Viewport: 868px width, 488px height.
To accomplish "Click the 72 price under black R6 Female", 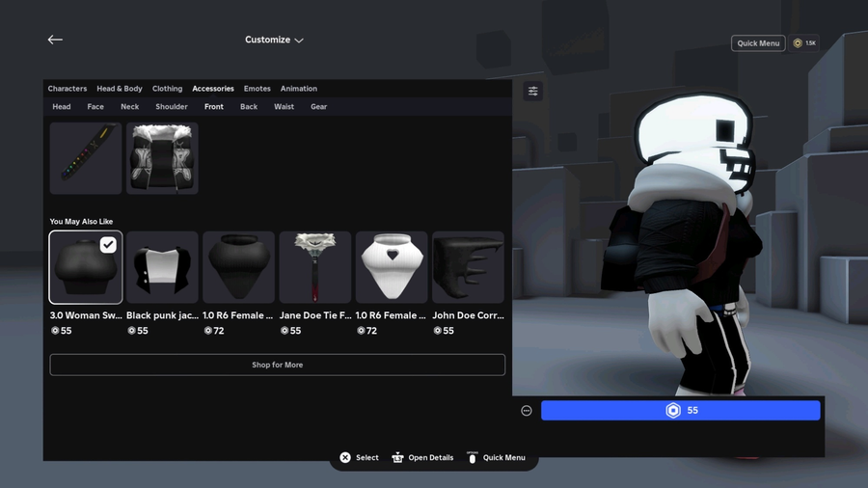I will tap(214, 331).
